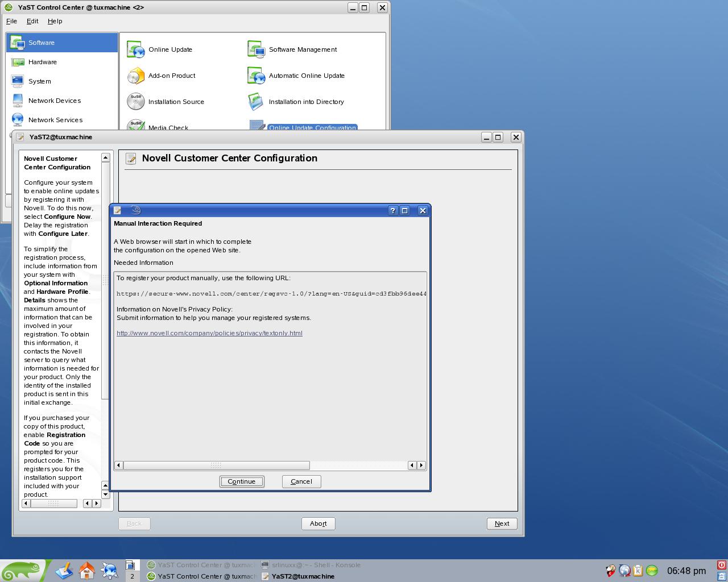Image resolution: width=728 pixels, height=582 pixels.
Task: Open the Klipper clipboard tray icon
Action: tap(638, 571)
